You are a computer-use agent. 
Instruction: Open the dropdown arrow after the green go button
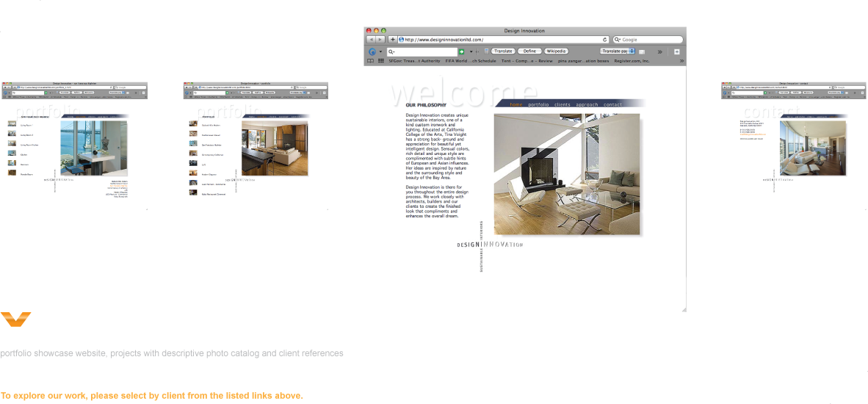[x=471, y=51]
